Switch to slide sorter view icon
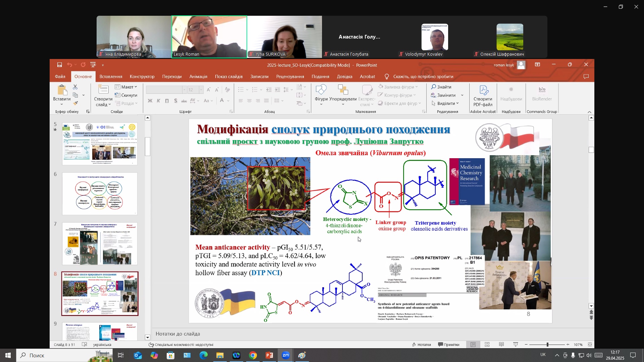The height and width of the screenshot is (362, 644). (x=487, y=345)
